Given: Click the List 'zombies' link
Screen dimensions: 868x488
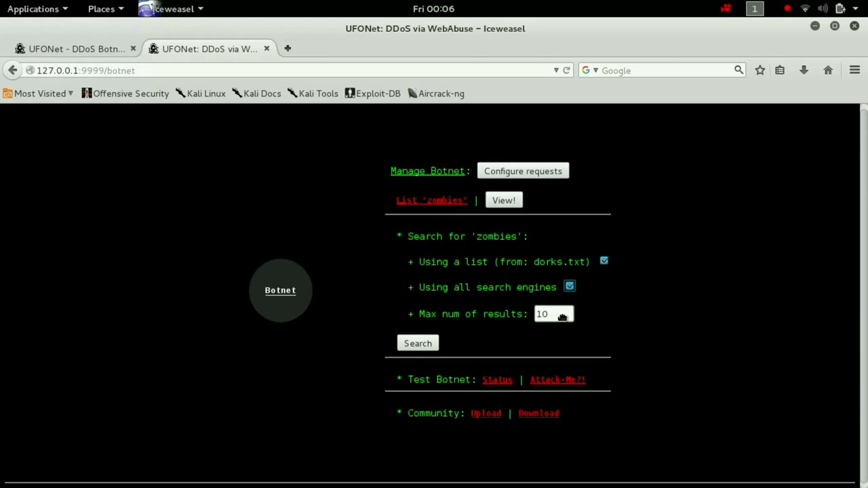Looking at the screenshot, I should (431, 201).
